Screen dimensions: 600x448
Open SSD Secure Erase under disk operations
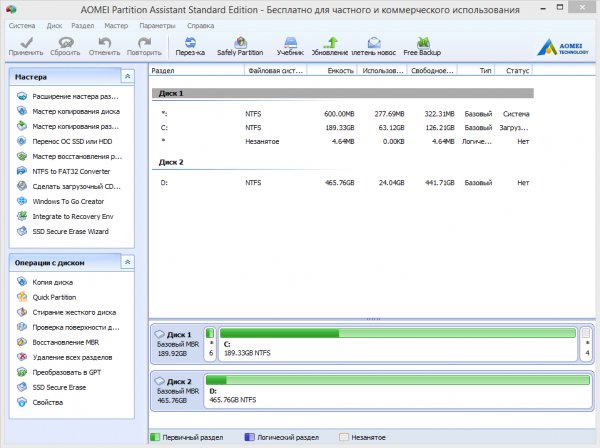click(x=51, y=387)
